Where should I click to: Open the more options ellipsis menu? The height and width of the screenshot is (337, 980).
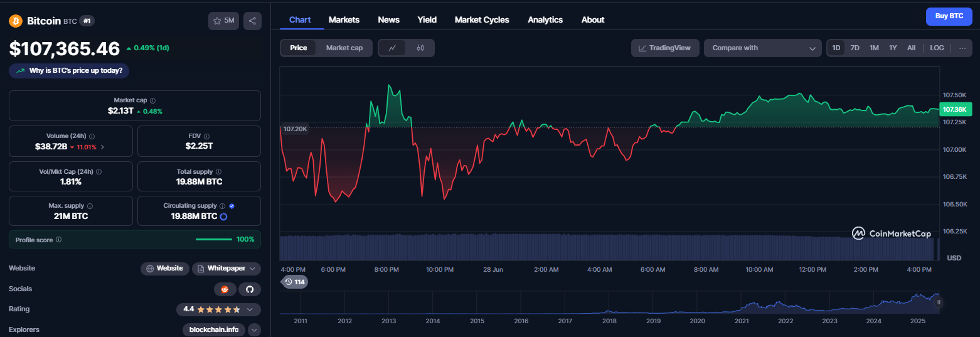point(962,48)
